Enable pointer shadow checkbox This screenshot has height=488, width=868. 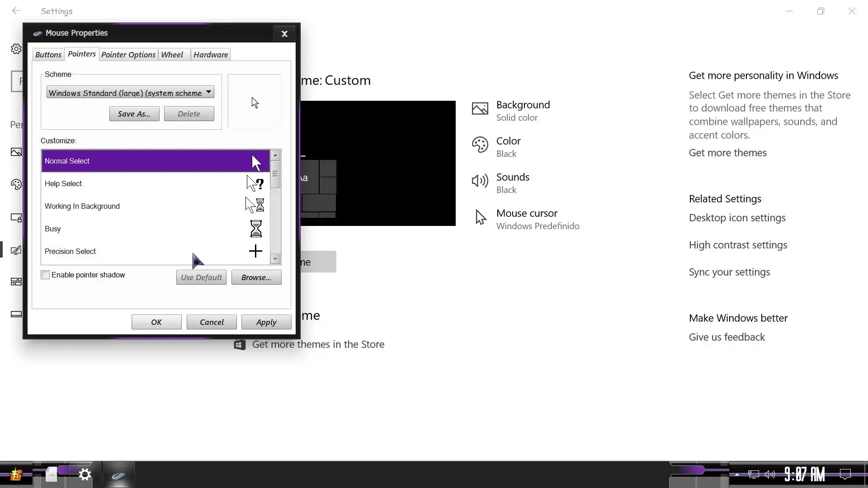[45, 275]
